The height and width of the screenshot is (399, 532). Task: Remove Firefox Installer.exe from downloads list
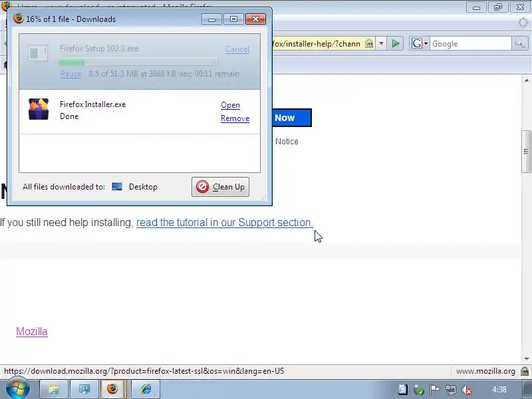235,118
